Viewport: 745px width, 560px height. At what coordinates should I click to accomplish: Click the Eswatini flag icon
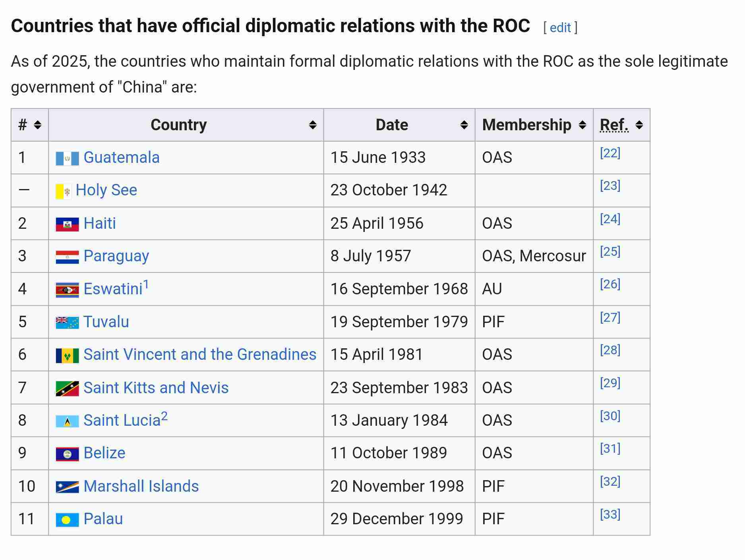(67, 290)
